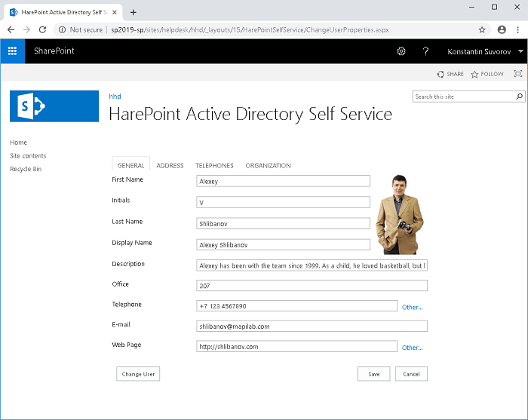Screen dimensions: 528x420
Task: Edit the Display Name field
Action: tap(283, 244)
